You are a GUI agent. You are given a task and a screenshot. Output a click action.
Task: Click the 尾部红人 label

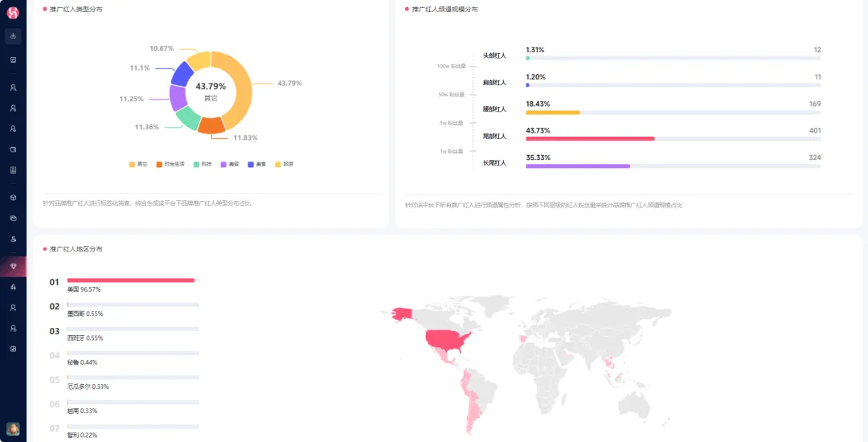[x=494, y=137]
